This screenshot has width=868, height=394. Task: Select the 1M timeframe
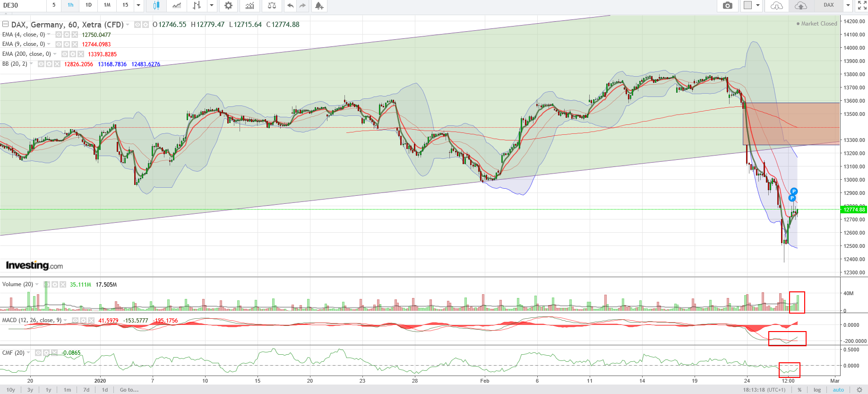coord(107,5)
